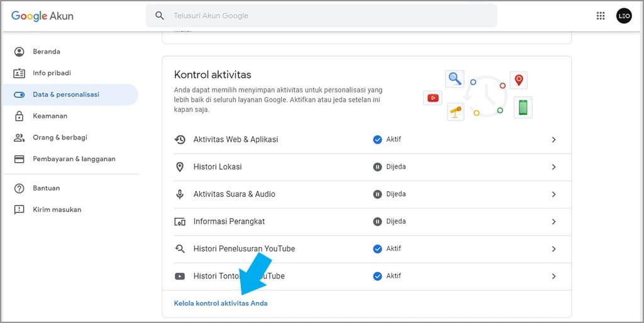Click Aktivitas Suara & Audio row label

pyautogui.click(x=235, y=194)
